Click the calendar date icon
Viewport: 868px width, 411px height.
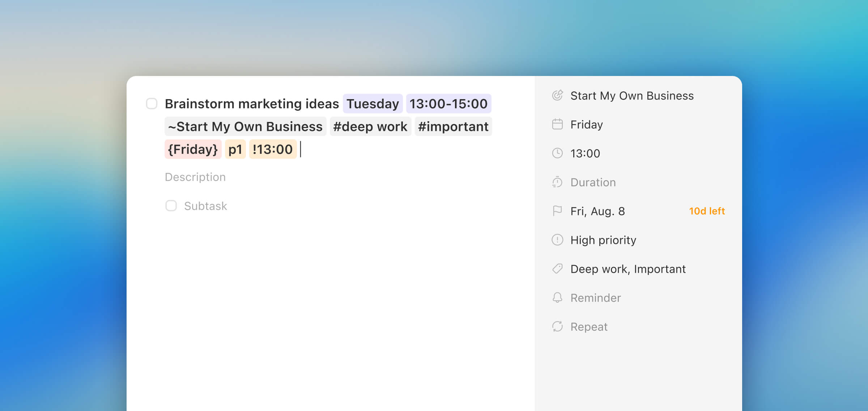(557, 124)
